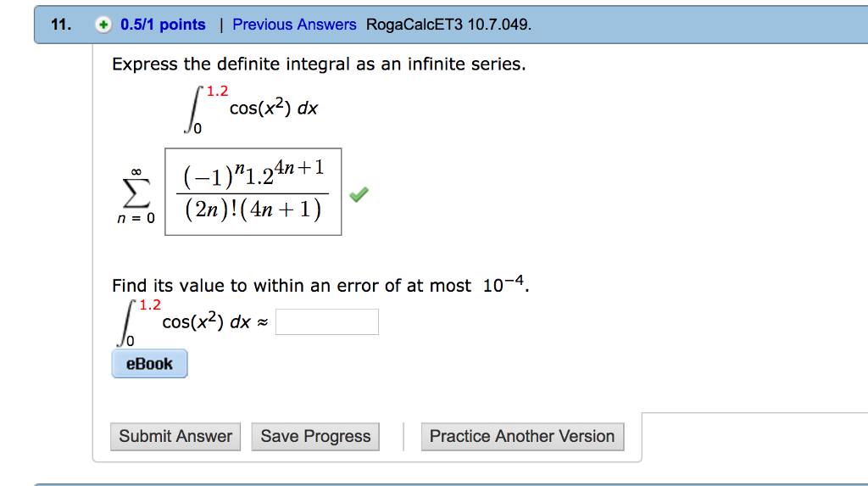Click the summation sigma symbol
This screenshot has height=486, width=868.
point(136,192)
